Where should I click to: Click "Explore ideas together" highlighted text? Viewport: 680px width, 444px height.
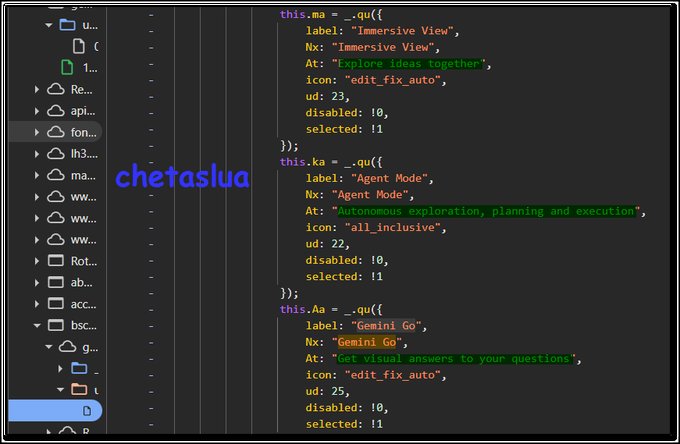tap(409, 64)
